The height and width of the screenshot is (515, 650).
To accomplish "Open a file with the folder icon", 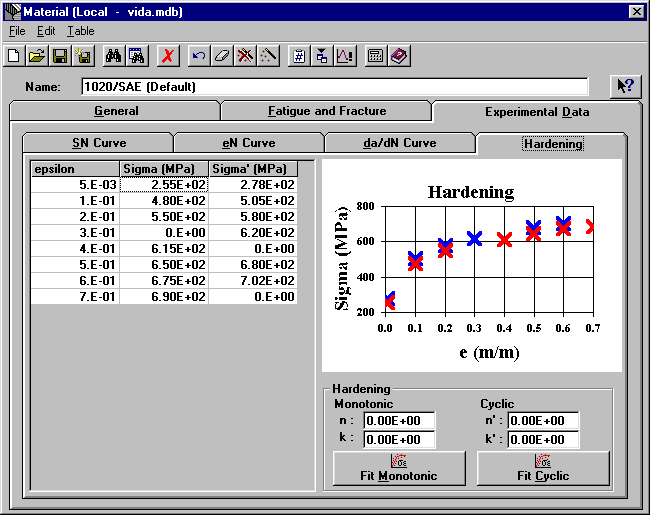I will (x=36, y=56).
